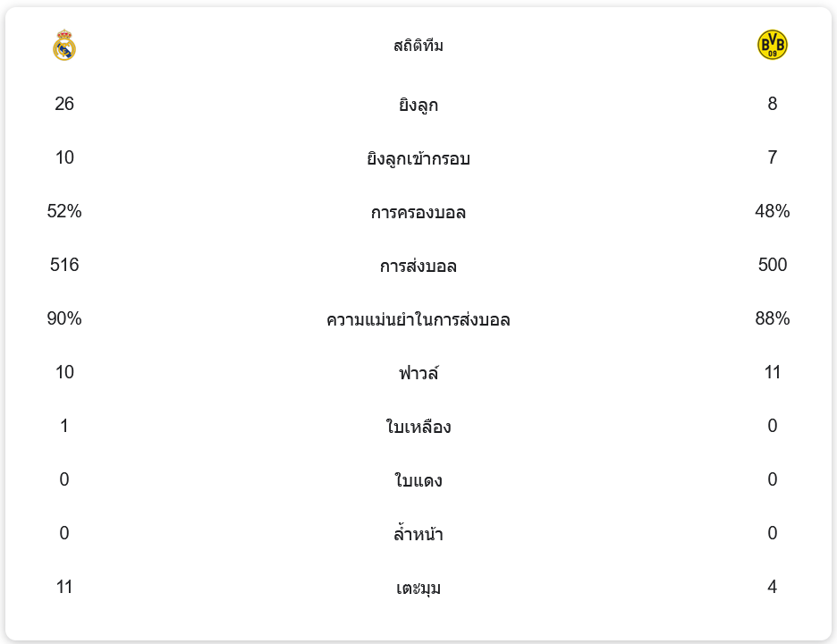Click Dortmund's 4 corners value
The image size is (837, 644).
point(772,587)
